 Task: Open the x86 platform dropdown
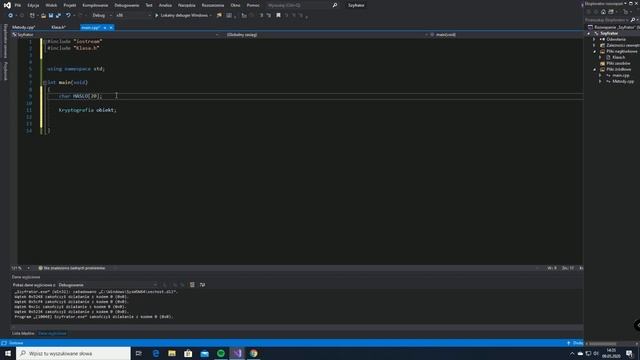coord(133,16)
